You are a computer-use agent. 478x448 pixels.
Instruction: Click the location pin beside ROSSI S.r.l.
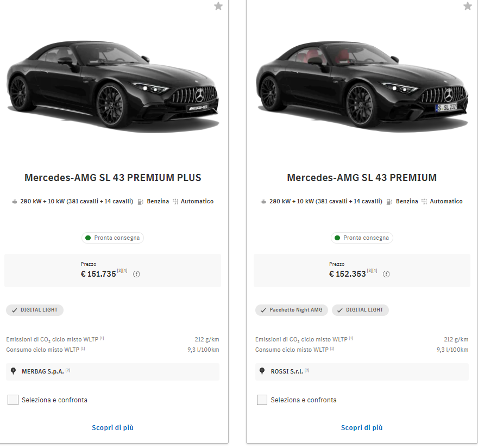(262, 371)
